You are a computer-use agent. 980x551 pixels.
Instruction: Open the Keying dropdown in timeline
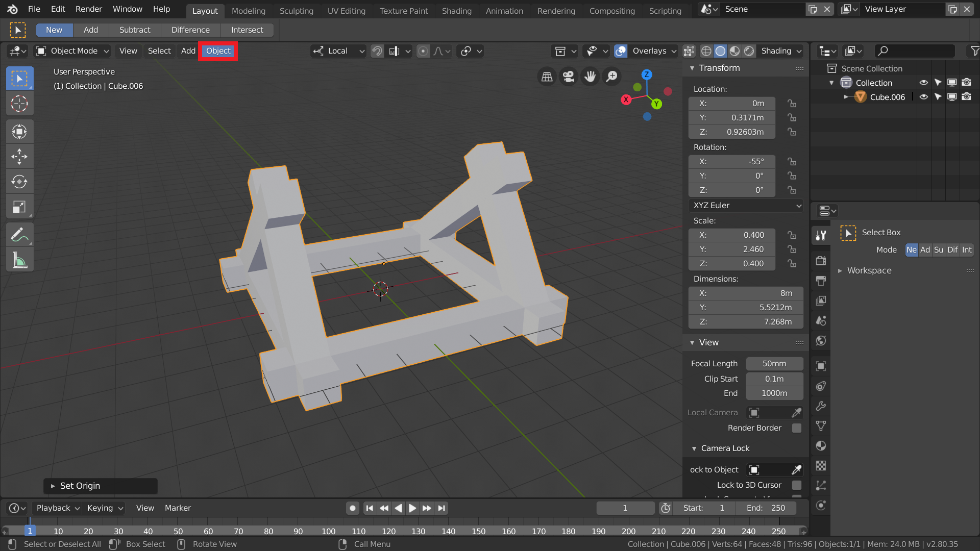(x=105, y=508)
